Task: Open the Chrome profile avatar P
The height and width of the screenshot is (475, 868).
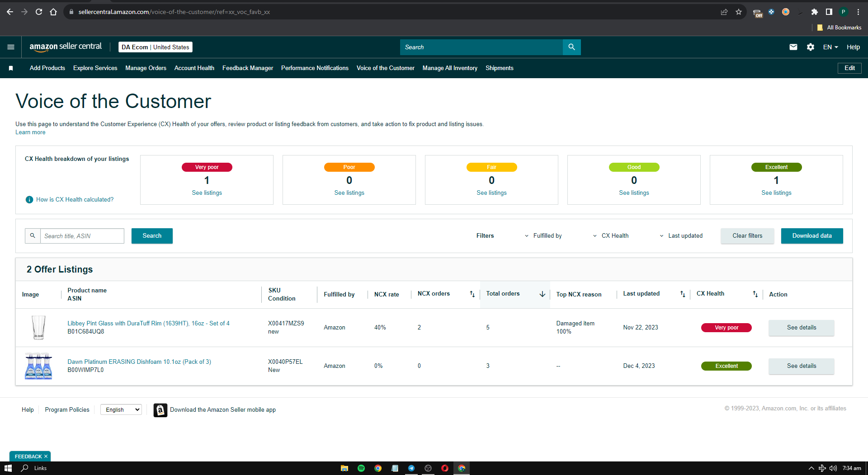Action: tap(843, 12)
